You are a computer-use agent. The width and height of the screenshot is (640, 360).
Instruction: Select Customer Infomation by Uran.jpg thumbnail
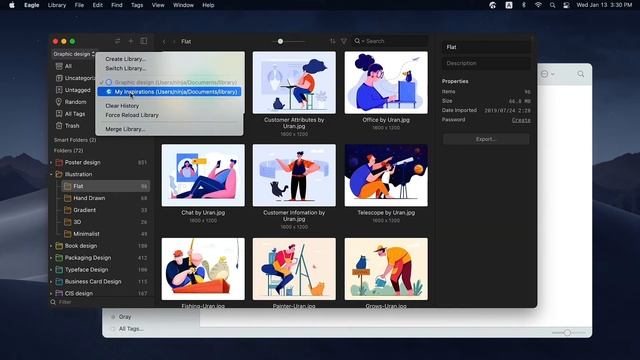click(294, 175)
